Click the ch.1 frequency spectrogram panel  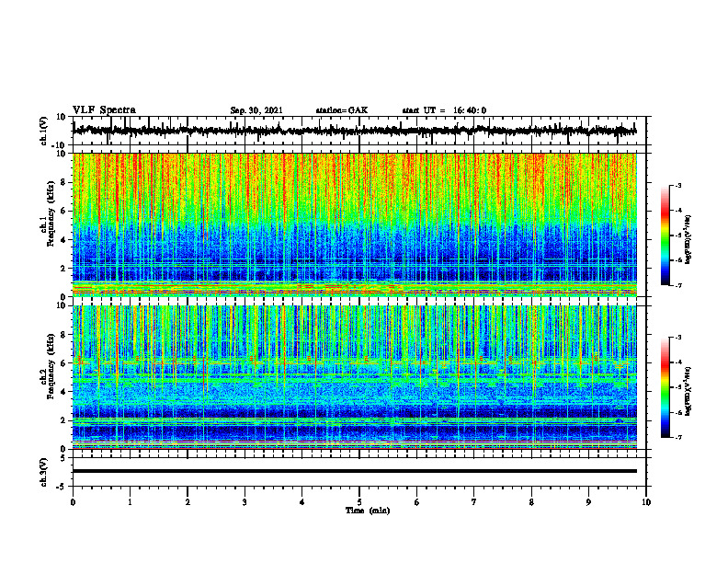(354, 224)
